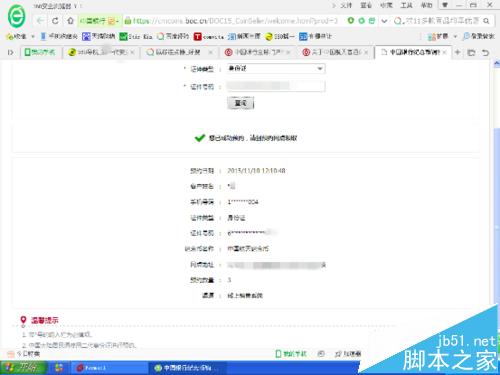500x375 pixels.
Task: Toggle the sidebar arrow left of tabs
Action: (10, 52)
